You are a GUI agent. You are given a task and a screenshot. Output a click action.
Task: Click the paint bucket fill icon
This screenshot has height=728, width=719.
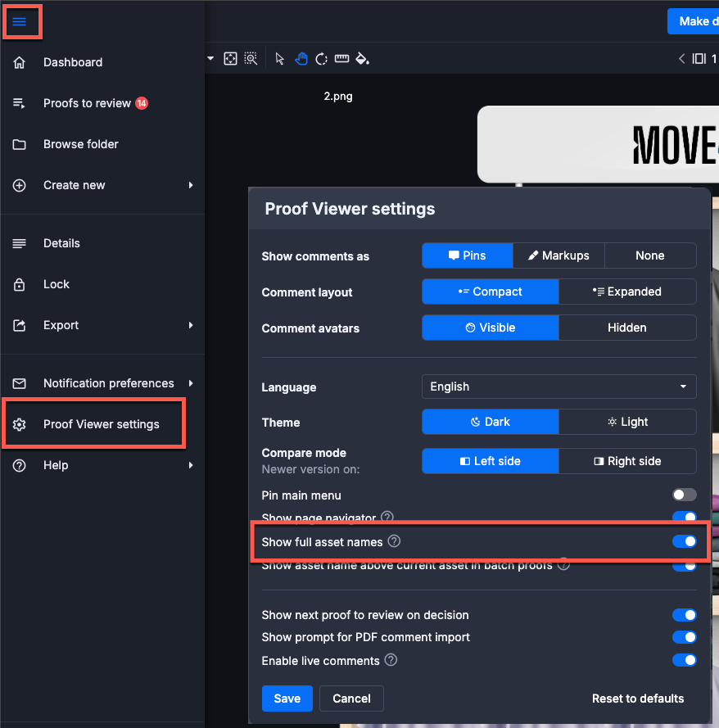[362, 59]
